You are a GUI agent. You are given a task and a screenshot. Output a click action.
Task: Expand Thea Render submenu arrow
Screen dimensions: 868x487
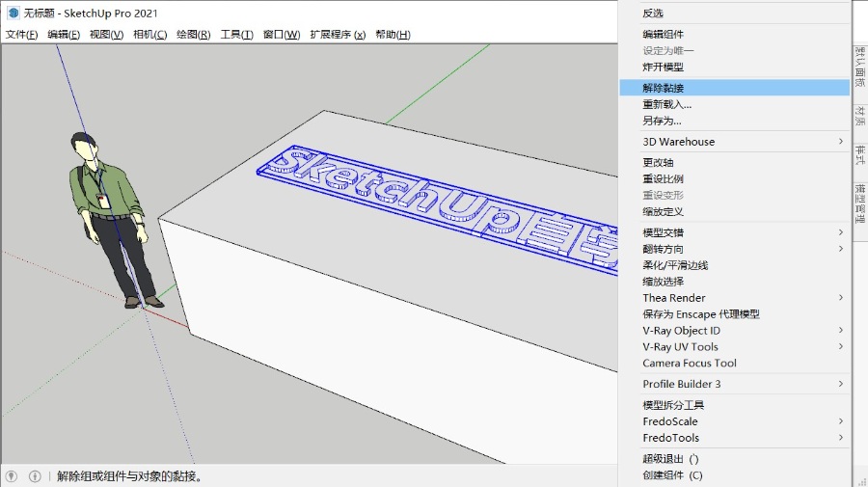point(840,298)
